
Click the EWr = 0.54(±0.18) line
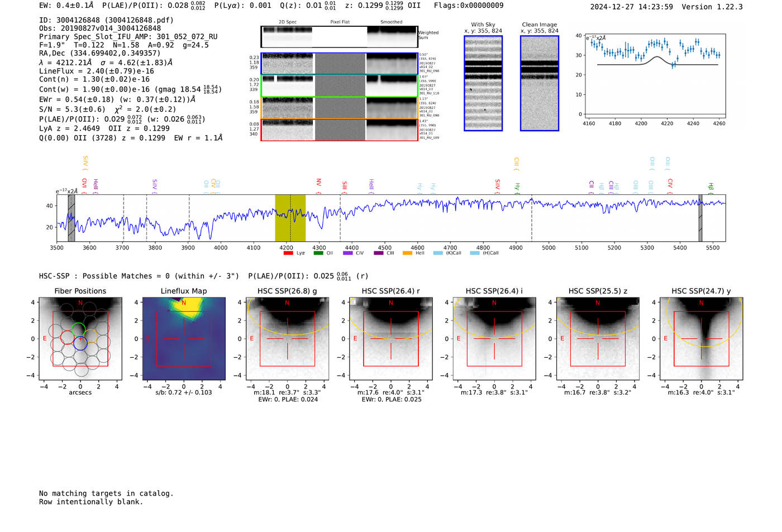[117, 99]
